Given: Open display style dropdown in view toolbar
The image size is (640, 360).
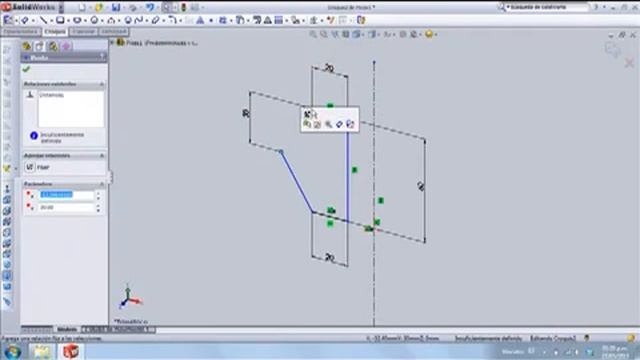Looking at the screenshot, I should click(x=378, y=35).
